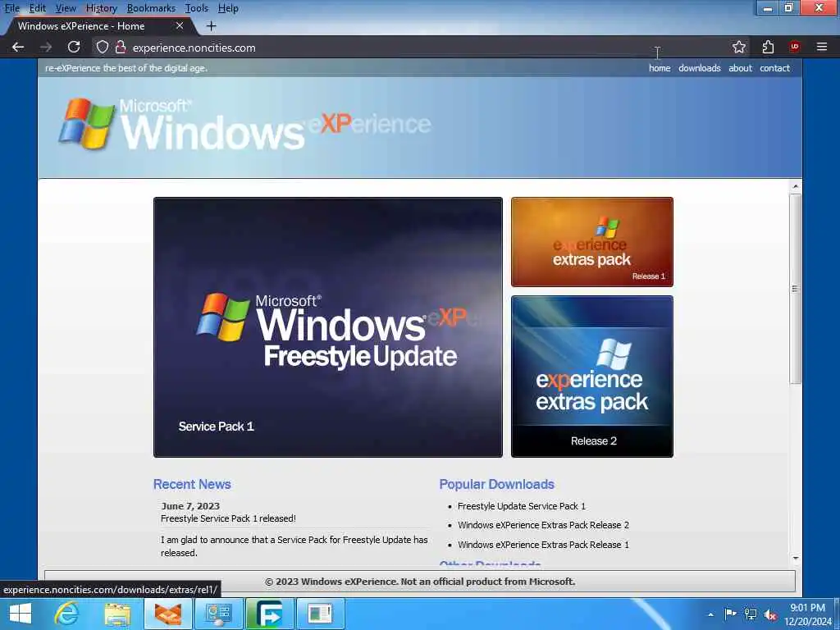Open the downloads page link
The width and height of the screenshot is (840, 630).
700,68
